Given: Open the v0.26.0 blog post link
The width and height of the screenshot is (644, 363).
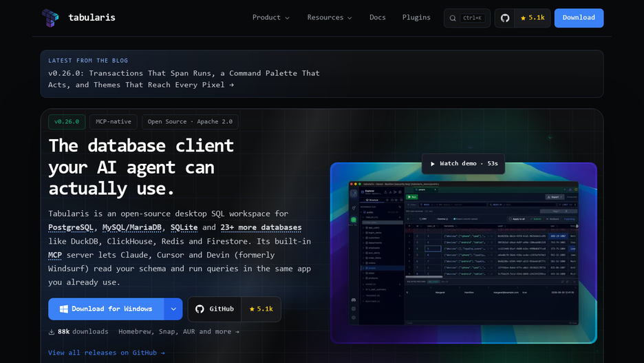Looking at the screenshot, I should pos(184,79).
